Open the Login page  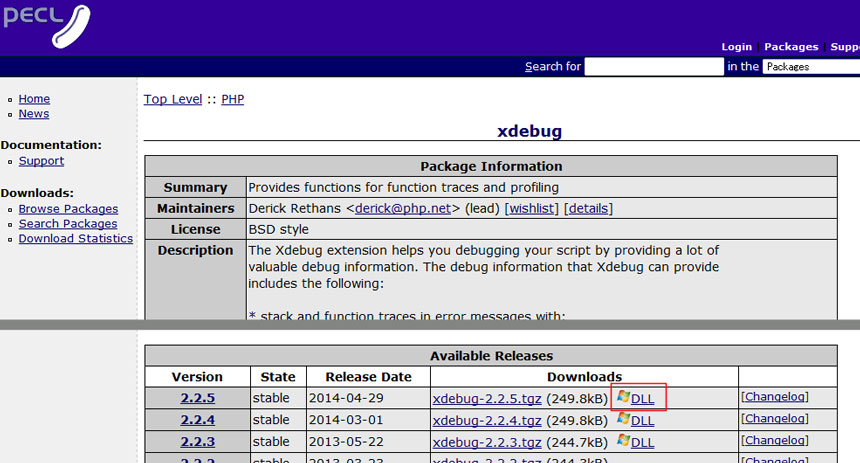736,47
